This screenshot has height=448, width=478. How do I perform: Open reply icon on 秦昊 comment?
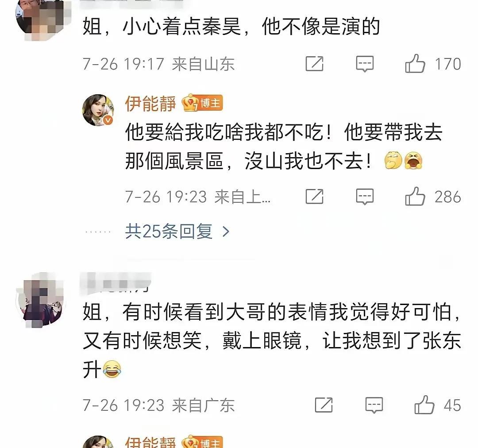click(365, 64)
